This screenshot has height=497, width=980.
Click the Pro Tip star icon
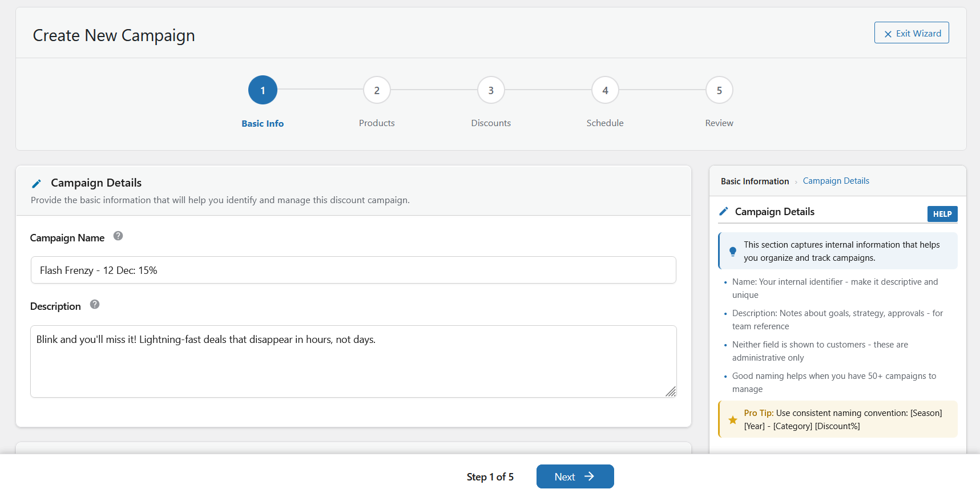[x=733, y=420]
